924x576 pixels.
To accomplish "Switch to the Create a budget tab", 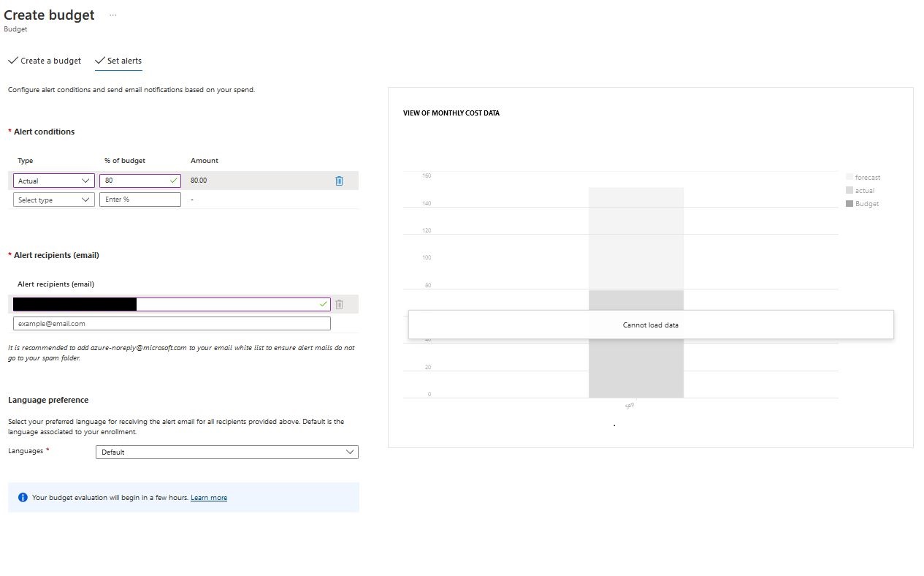I will (45, 61).
